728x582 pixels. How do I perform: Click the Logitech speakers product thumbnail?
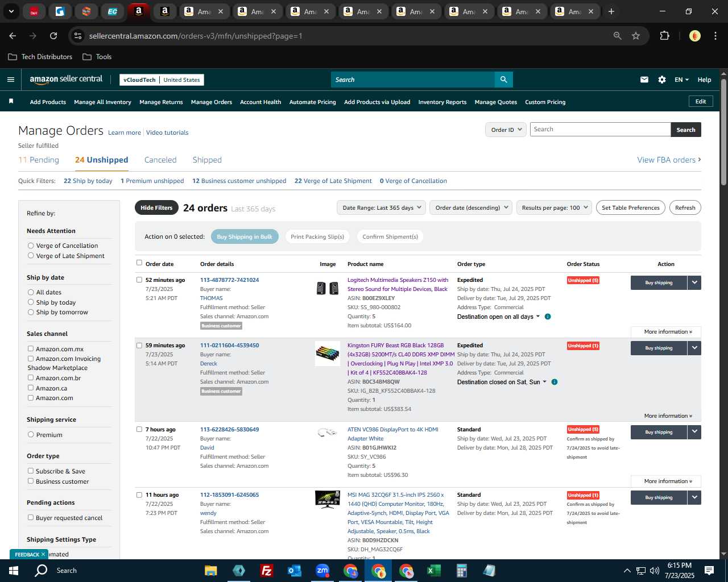click(328, 288)
